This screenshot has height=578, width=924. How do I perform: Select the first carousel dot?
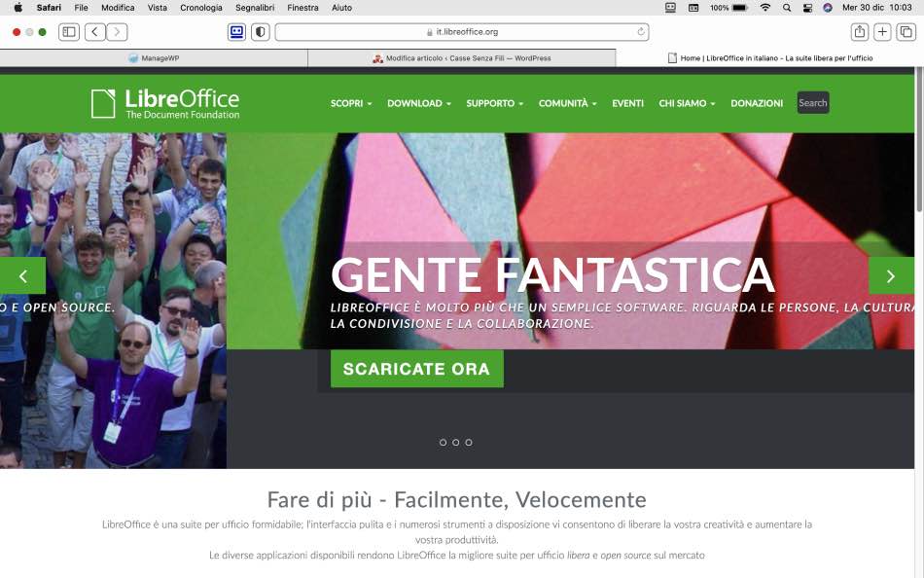443,443
